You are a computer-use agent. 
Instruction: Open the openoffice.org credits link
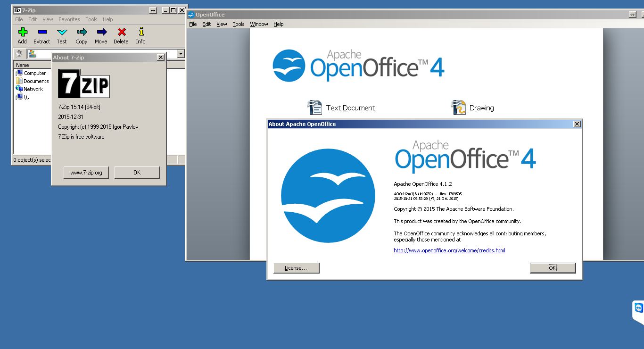tap(449, 250)
